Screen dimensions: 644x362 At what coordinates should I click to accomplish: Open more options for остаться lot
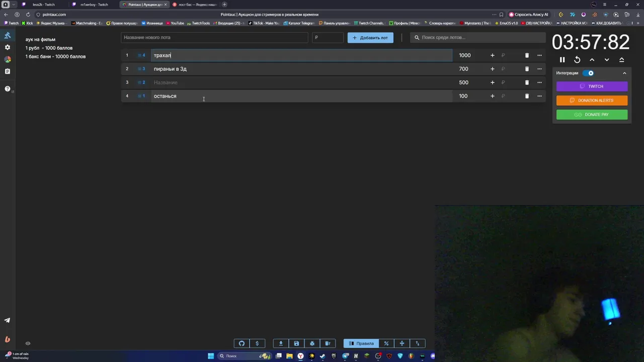[x=539, y=96]
